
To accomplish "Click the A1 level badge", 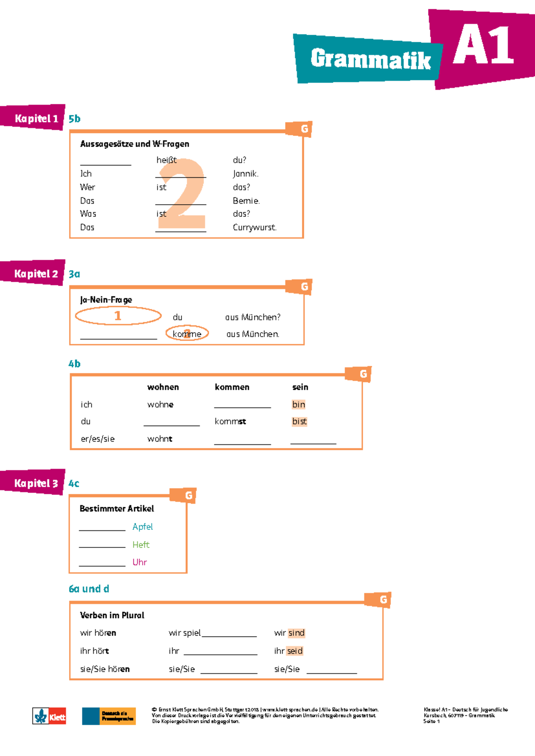I will pyautogui.click(x=483, y=45).
